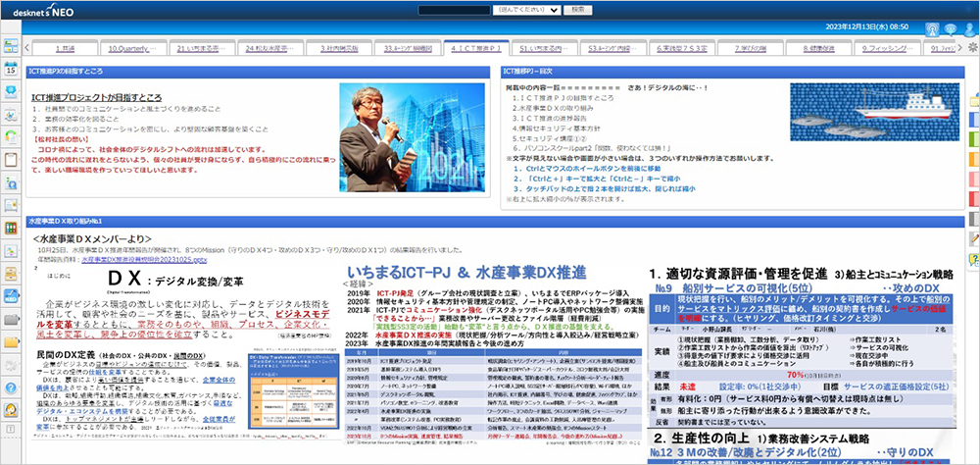Screen dimensions: 980x465
Task: Click the fishing ship illustration
Action: [x=876, y=112]
